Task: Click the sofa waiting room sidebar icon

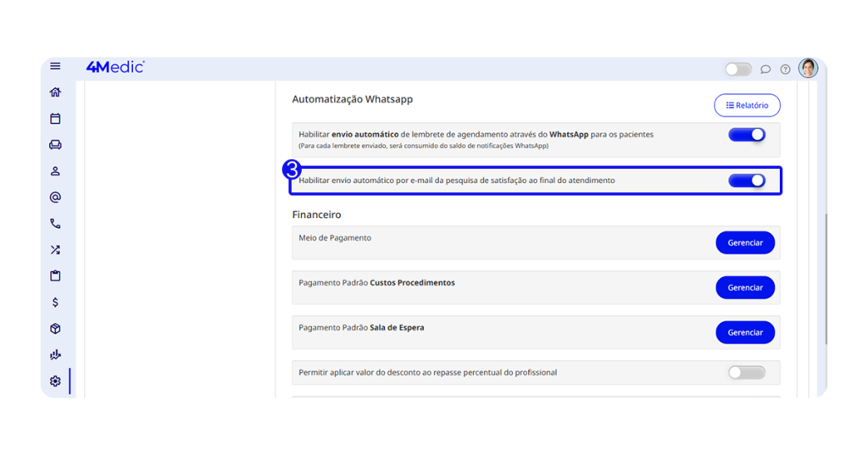Action: (55, 145)
